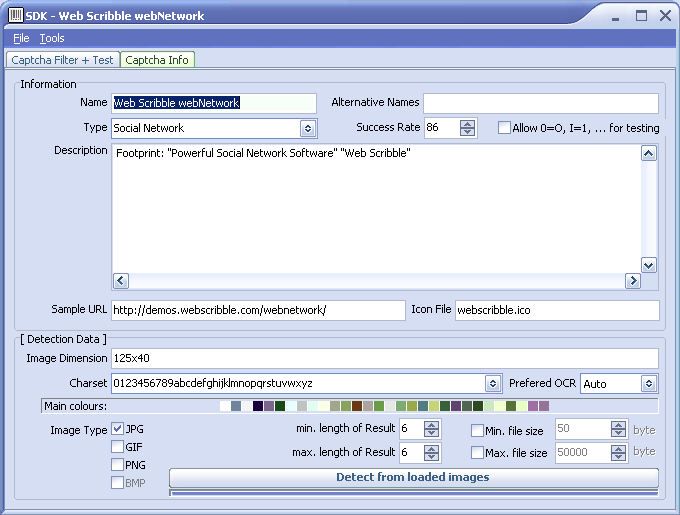Click the Alternative Names field

click(541, 103)
